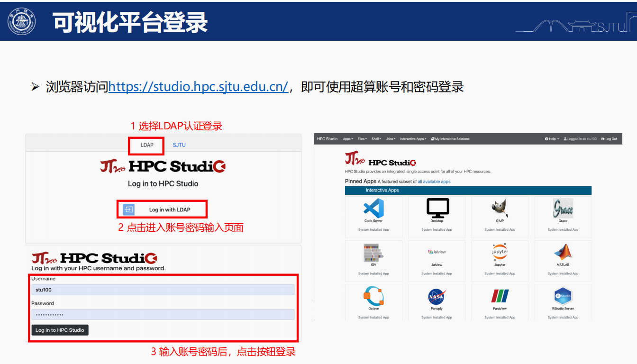Open the Grace app icon

pos(563,208)
